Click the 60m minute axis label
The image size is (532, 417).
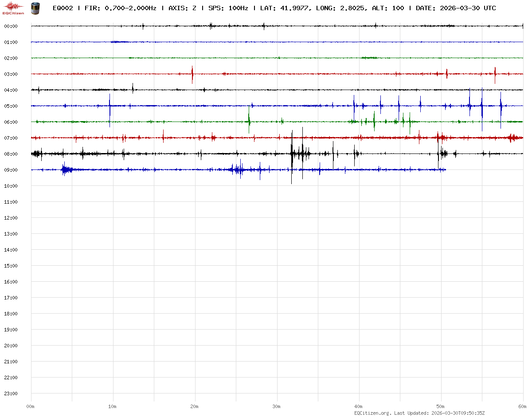(522, 406)
